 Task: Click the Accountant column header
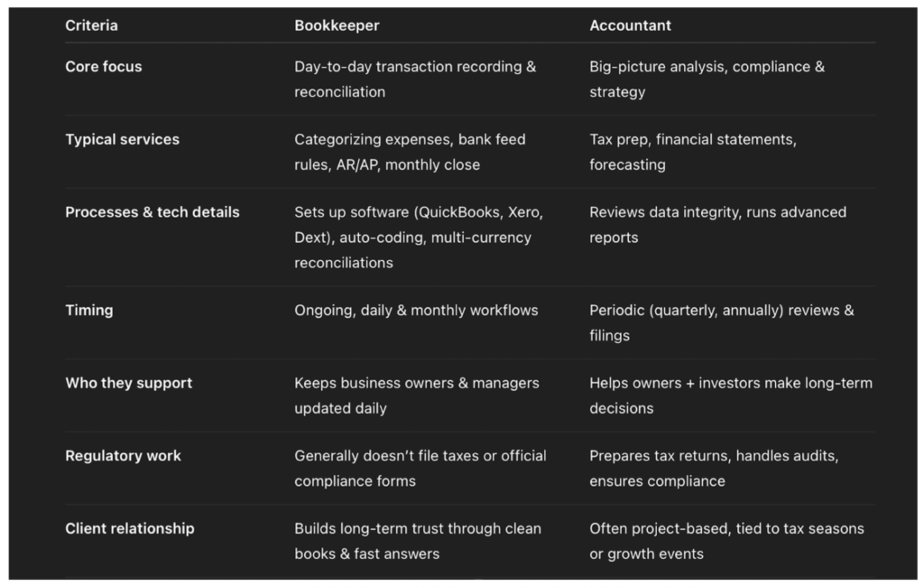coord(630,25)
